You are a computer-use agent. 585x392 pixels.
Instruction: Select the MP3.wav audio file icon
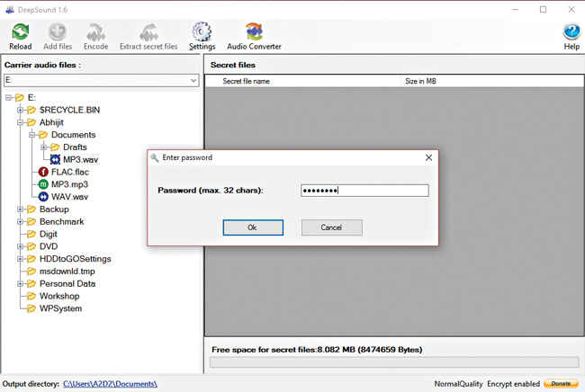point(55,159)
